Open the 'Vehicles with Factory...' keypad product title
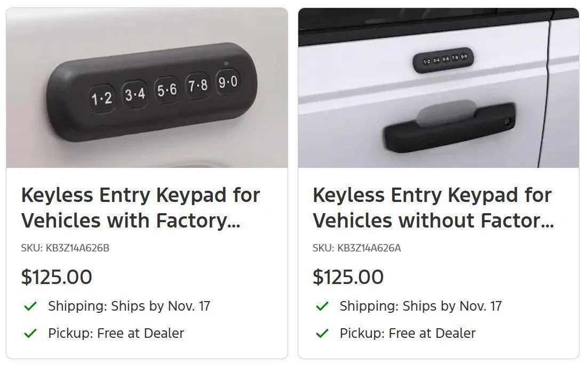Viewport: 588px width, 365px height. (140, 208)
